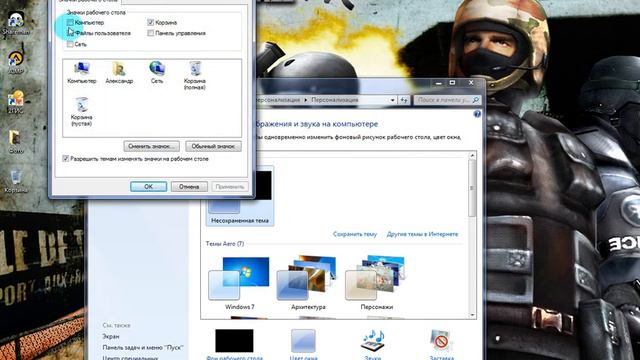Open desktop background settings icon
The image size is (640, 360).
[234, 341]
